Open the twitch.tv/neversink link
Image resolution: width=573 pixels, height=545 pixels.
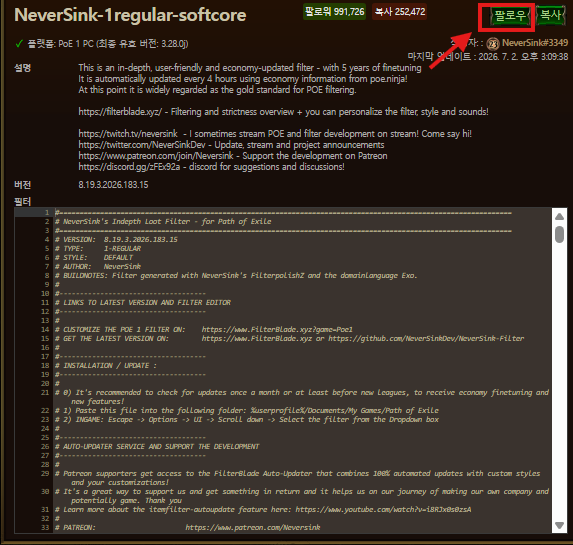point(128,134)
